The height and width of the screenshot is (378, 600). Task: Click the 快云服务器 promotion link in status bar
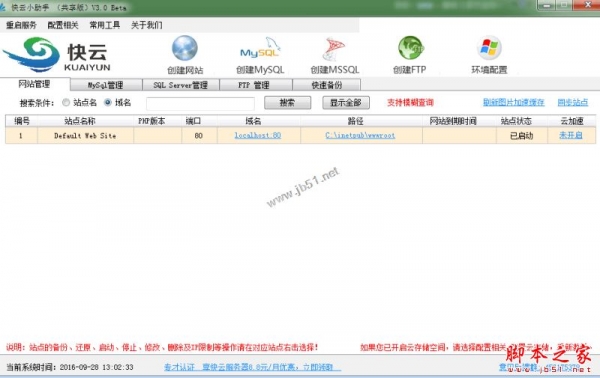click(x=252, y=367)
